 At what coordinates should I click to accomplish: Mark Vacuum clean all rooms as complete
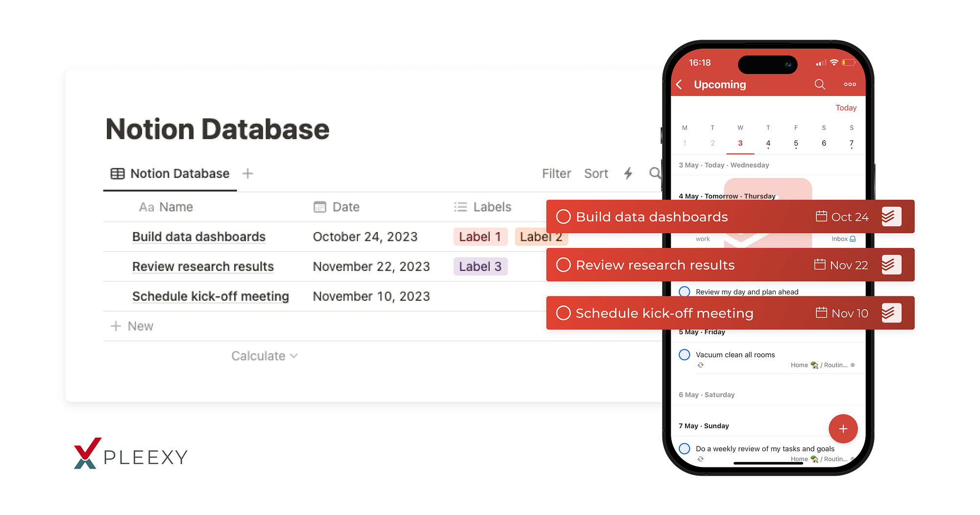pos(684,354)
